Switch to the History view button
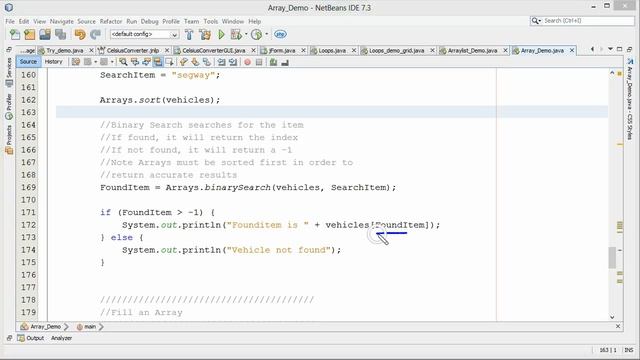This screenshot has height=360, width=640. click(53, 62)
